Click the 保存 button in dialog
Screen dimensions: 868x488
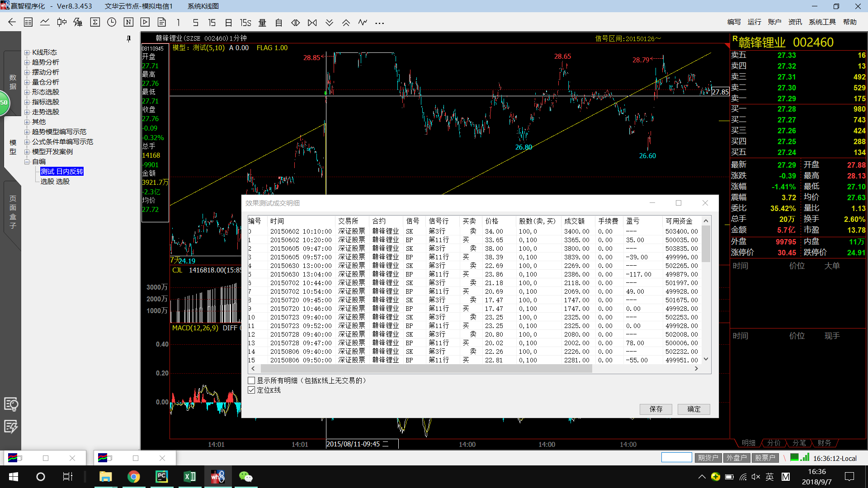click(x=656, y=409)
